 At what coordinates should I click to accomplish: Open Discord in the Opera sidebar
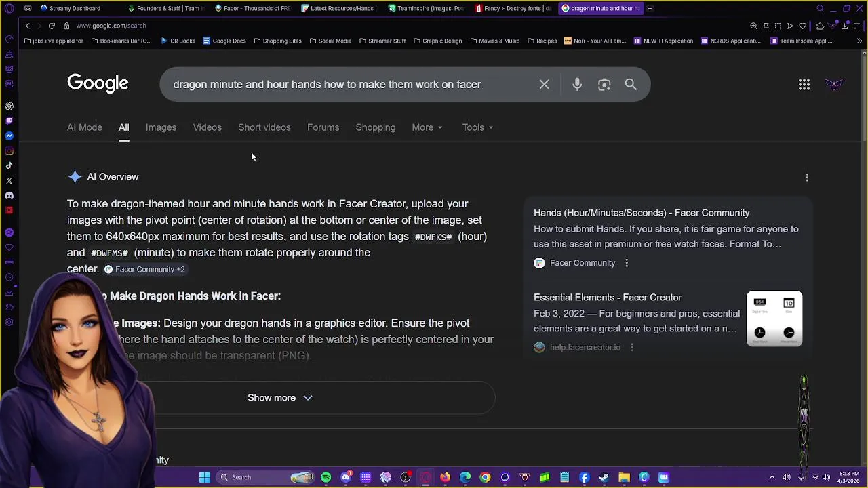[9, 195]
